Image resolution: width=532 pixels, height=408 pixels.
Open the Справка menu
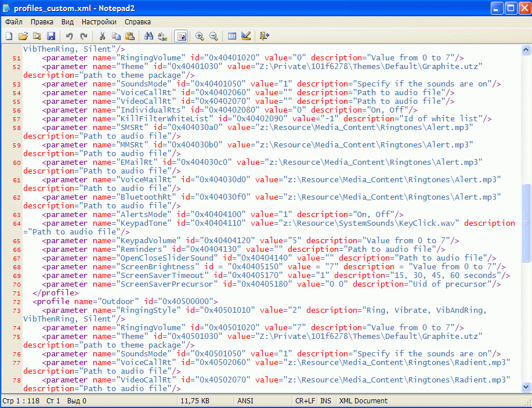137,22
